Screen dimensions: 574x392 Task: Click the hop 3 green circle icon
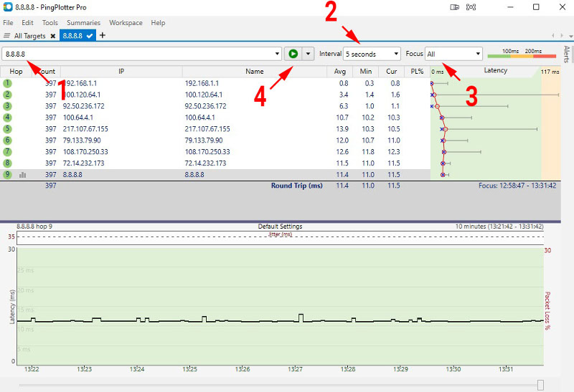coord(7,106)
